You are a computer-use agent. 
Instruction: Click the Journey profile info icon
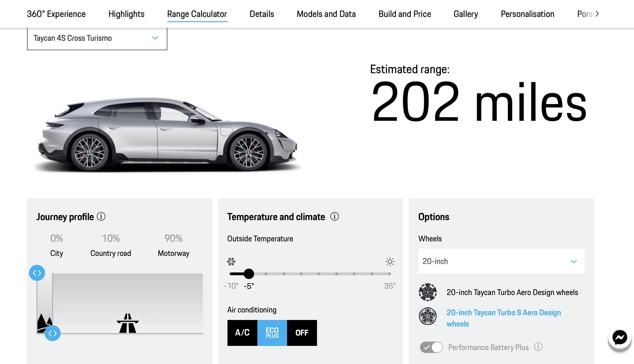point(101,217)
